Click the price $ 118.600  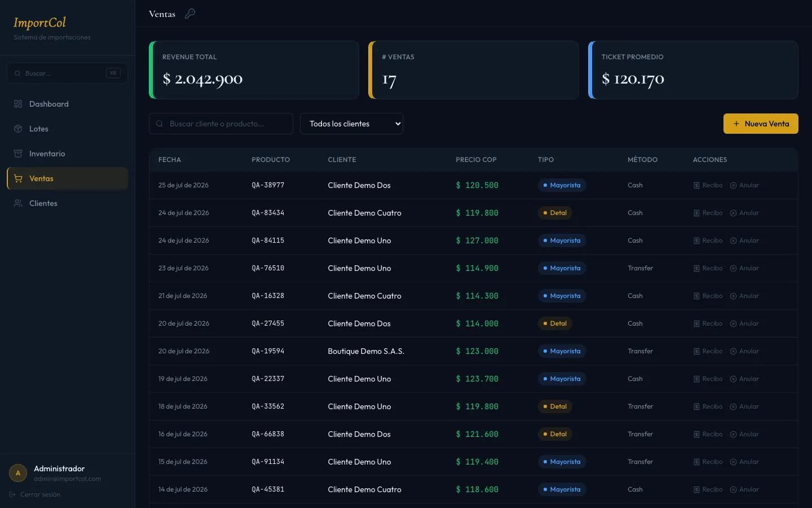coord(477,489)
